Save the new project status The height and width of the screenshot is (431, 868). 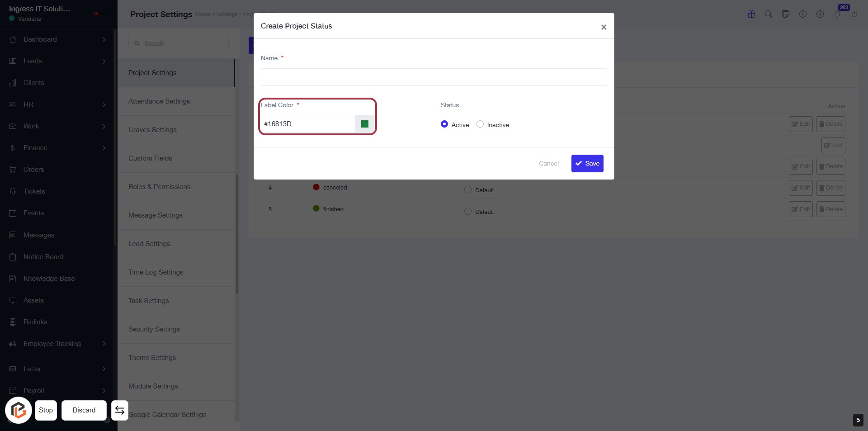(587, 164)
